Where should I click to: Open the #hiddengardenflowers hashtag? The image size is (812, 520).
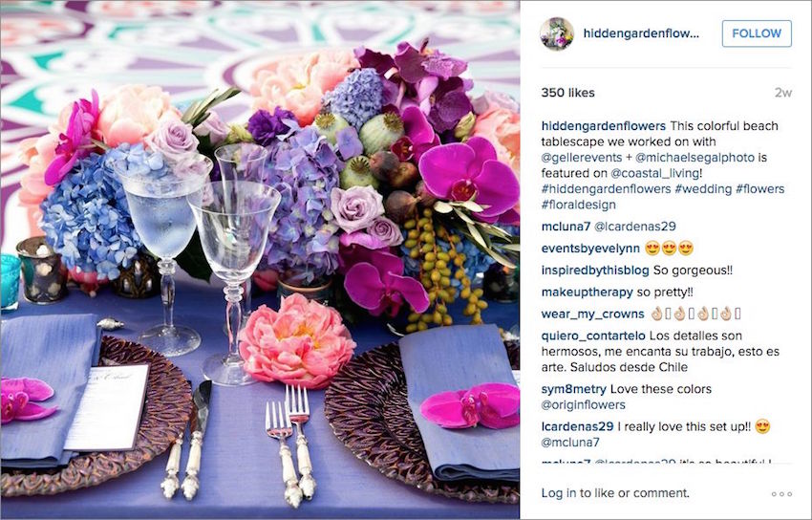(606, 189)
